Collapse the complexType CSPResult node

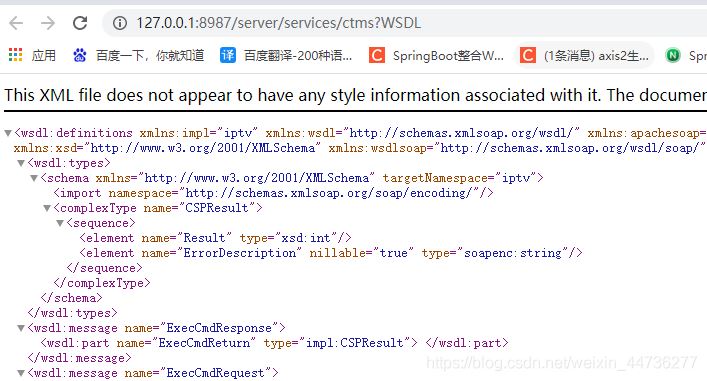coord(47,208)
